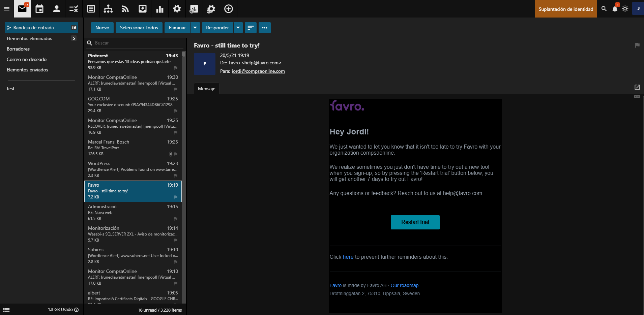Viewport: 644px width, 315px height.
Task: Open Monitor CompsaOnline ALERT message at 19:30
Action: [x=133, y=83]
